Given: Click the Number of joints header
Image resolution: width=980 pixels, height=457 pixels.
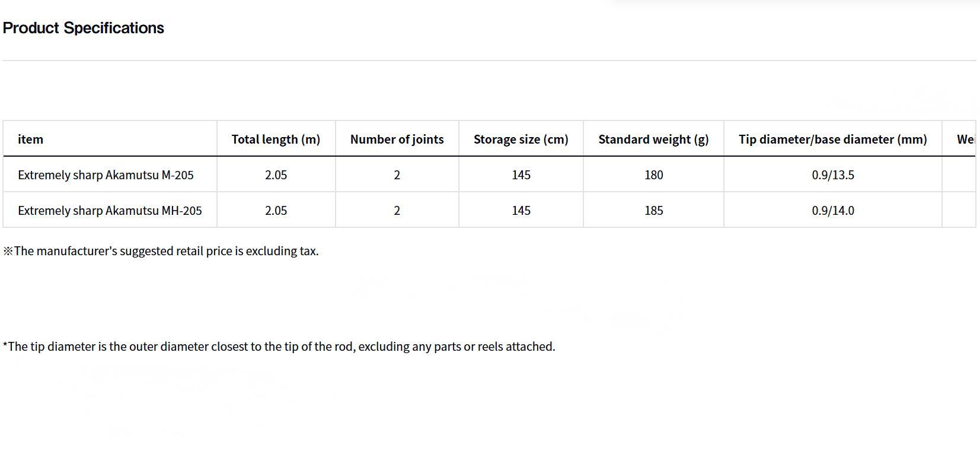Looking at the screenshot, I should click(x=397, y=139).
